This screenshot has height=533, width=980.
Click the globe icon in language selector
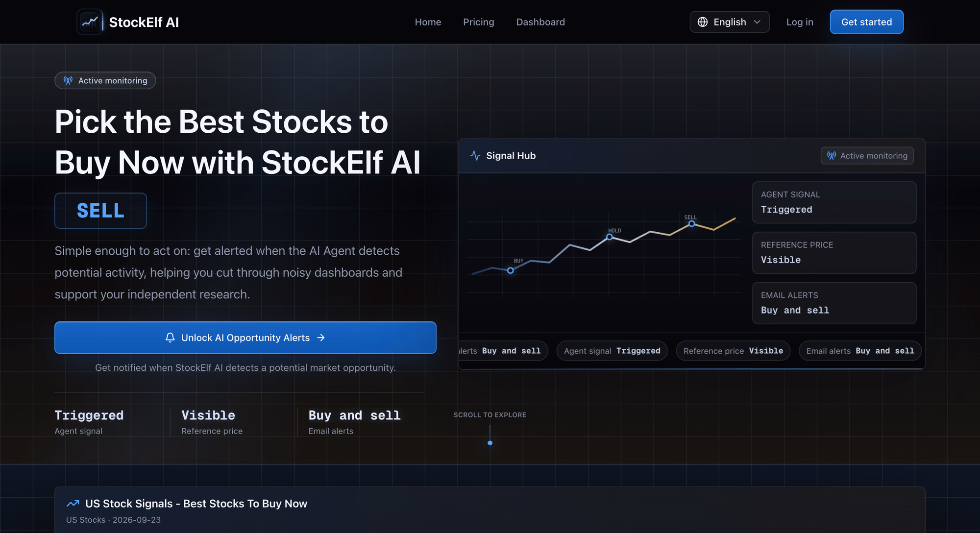[x=703, y=22]
